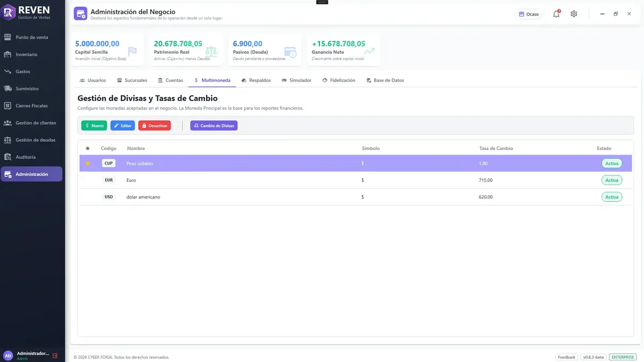Click the red Desactivar button
The height and width of the screenshot is (362, 644).
click(x=155, y=125)
